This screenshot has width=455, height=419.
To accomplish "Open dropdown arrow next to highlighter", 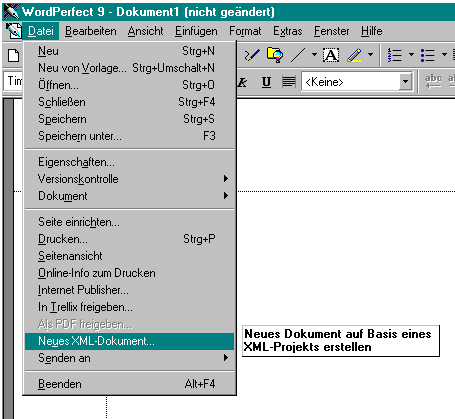I will point(370,55).
